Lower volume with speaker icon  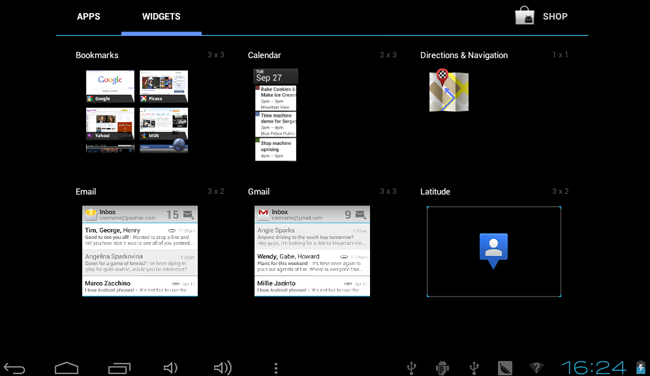coord(170,368)
